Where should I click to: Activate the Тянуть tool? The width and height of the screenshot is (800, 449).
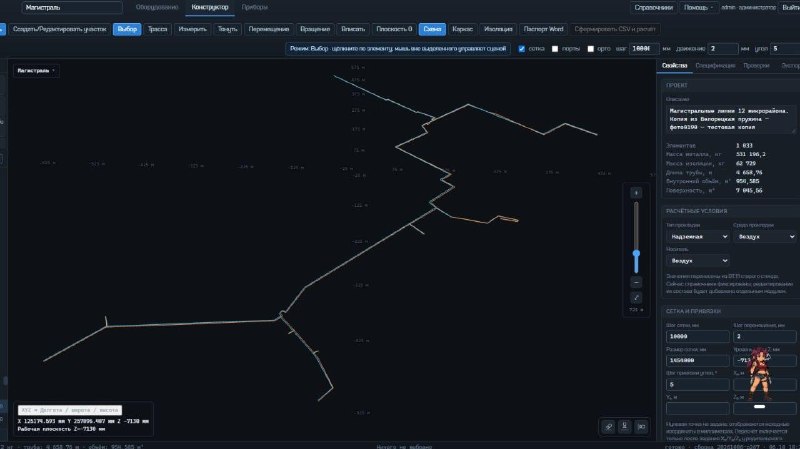click(228, 29)
